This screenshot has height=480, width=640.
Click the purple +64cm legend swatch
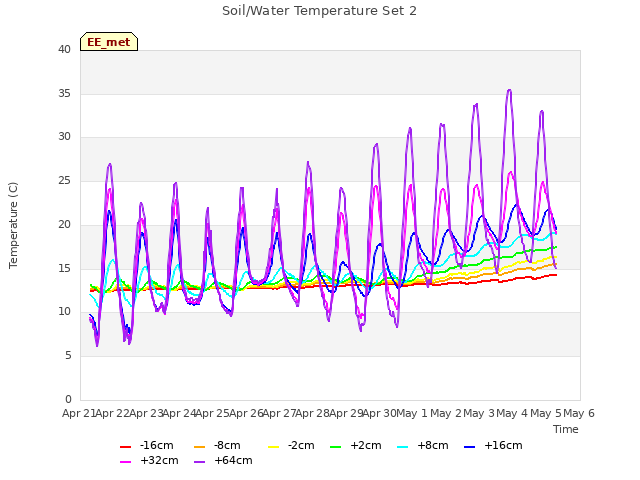click(199, 462)
